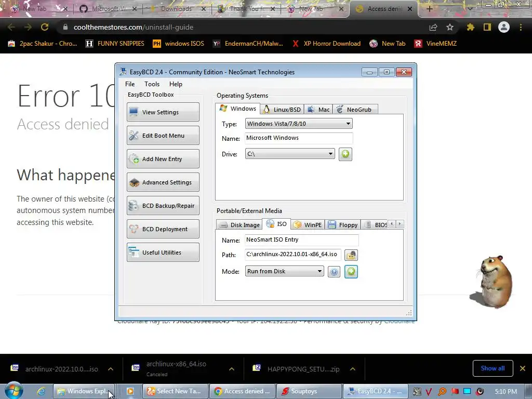532x399 pixels.
Task: Open the EasyBCD Help menu
Action: 176,84
